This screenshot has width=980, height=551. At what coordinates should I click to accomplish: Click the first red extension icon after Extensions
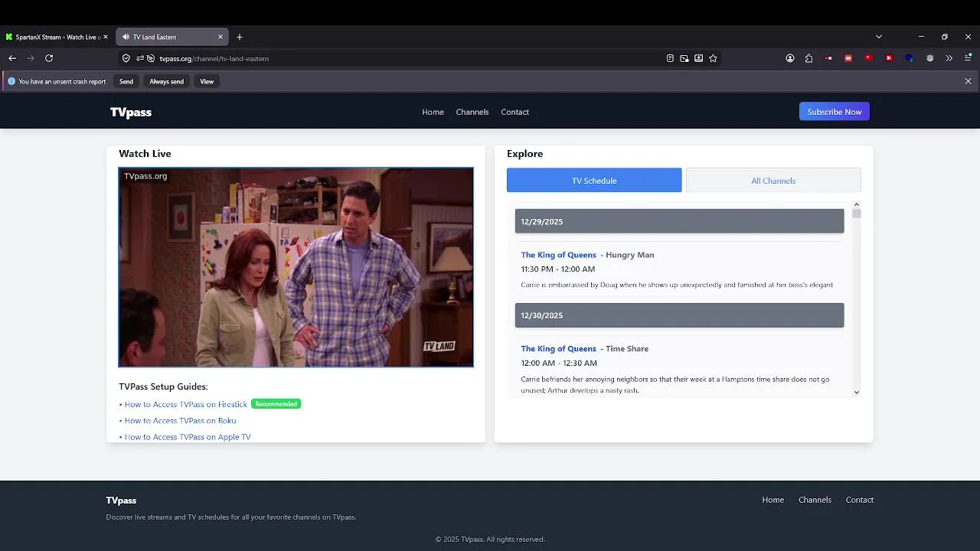[x=829, y=58]
